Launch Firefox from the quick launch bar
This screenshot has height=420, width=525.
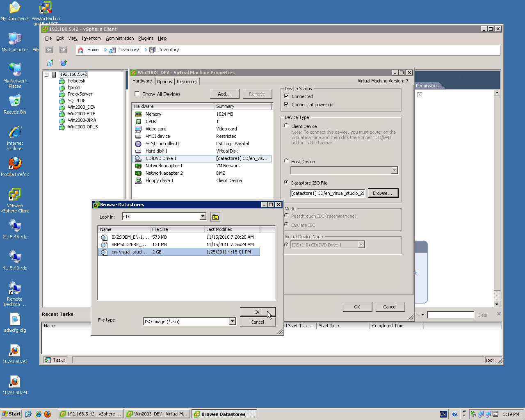coord(48,414)
